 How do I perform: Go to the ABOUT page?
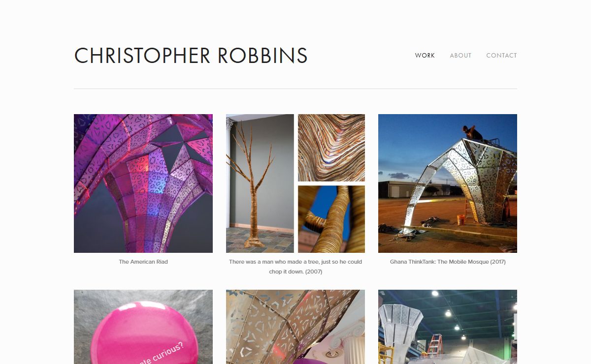click(x=460, y=56)
